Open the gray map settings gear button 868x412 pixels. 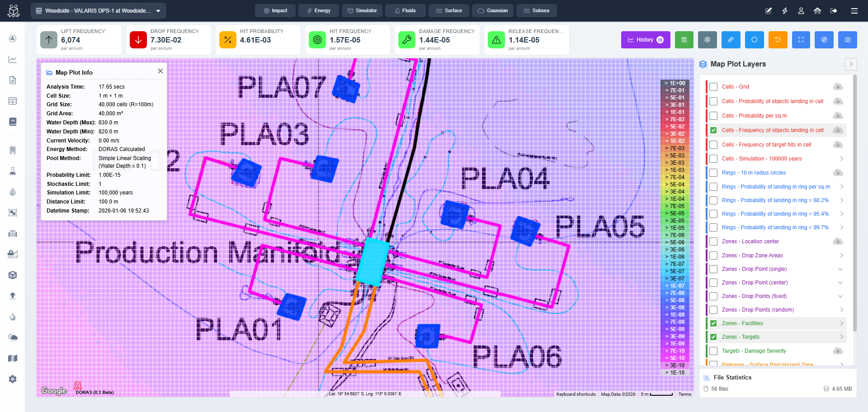(708, 40)
